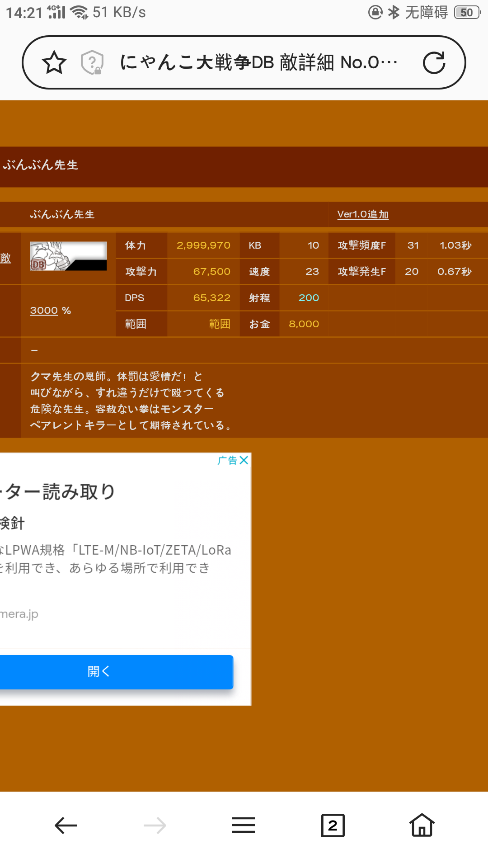Tap the bookmark star icon
Image resolution: width=488 pixels, height=868 pixels.
(54, 62)
